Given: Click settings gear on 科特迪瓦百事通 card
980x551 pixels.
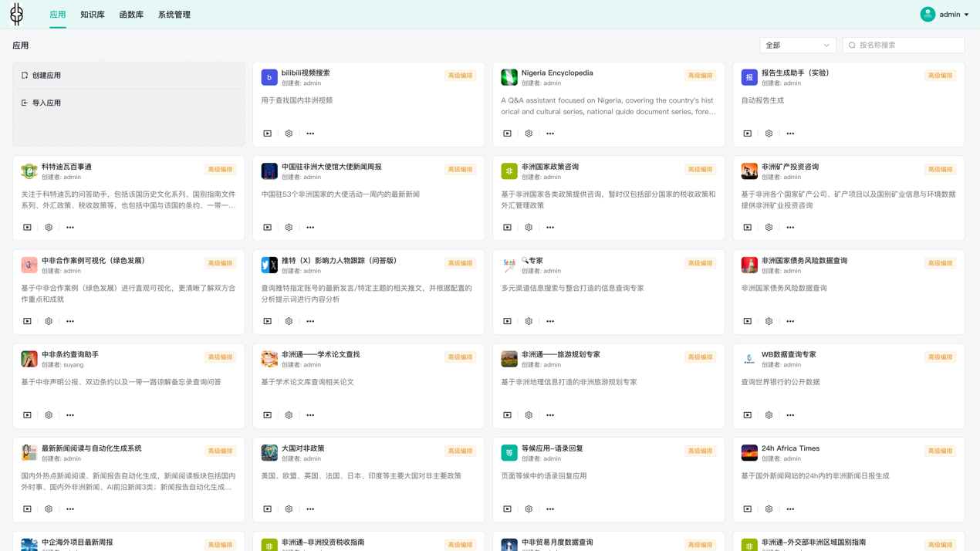Looking at the screenshot, I should [x=49, y=228].
